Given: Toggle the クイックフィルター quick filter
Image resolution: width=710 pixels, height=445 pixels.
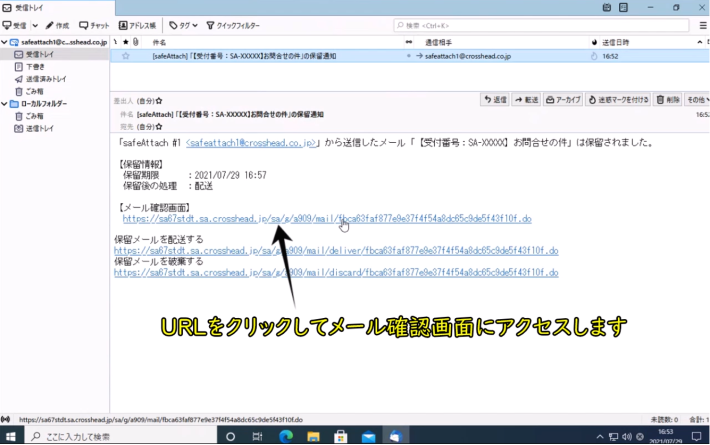Looking at the screenshot, I should [x=233, y=25].
